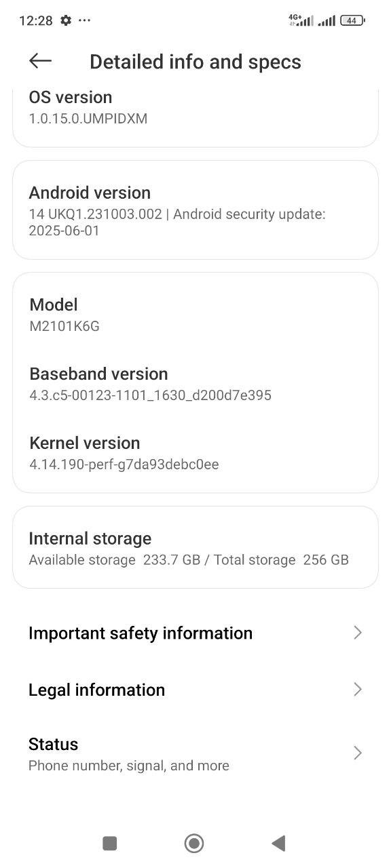Open Status phone number and signal

click(x=195, y=754)
